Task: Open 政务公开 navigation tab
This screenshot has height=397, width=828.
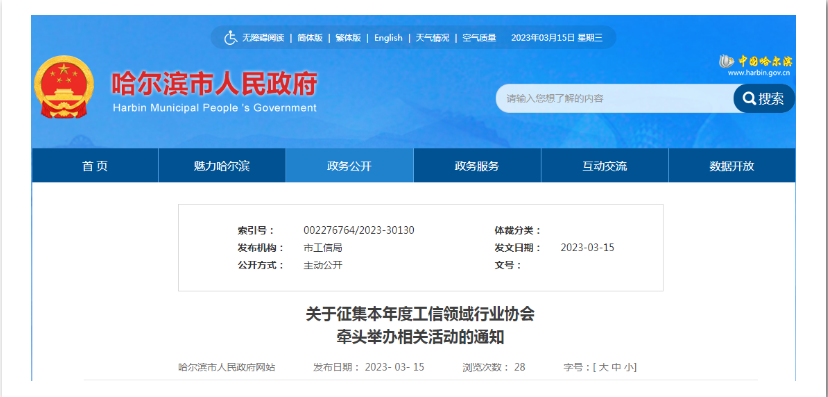Action: coord(349,166)
